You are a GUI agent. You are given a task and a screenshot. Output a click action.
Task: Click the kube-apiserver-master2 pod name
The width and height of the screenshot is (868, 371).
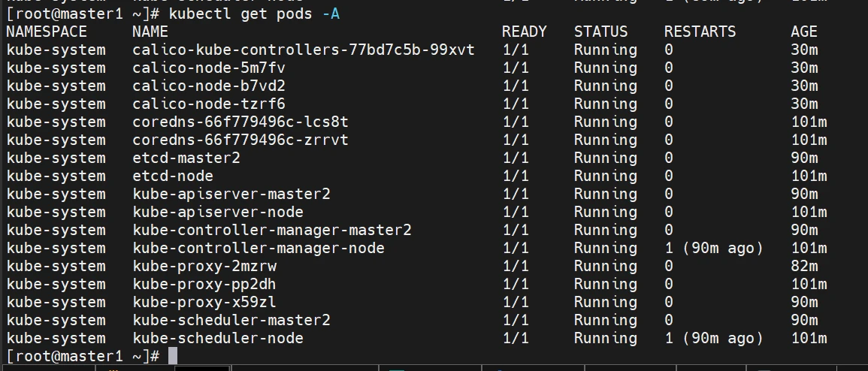click(x=231, y=194)
